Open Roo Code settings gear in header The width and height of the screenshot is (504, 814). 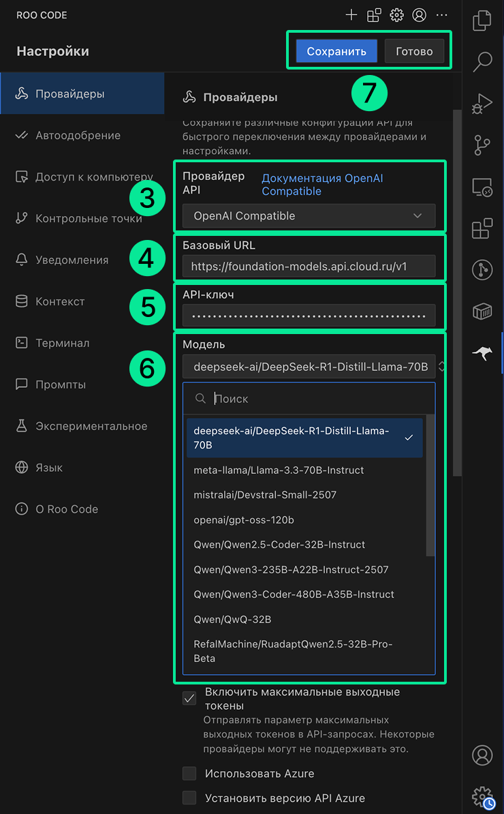tap(396, 15)
